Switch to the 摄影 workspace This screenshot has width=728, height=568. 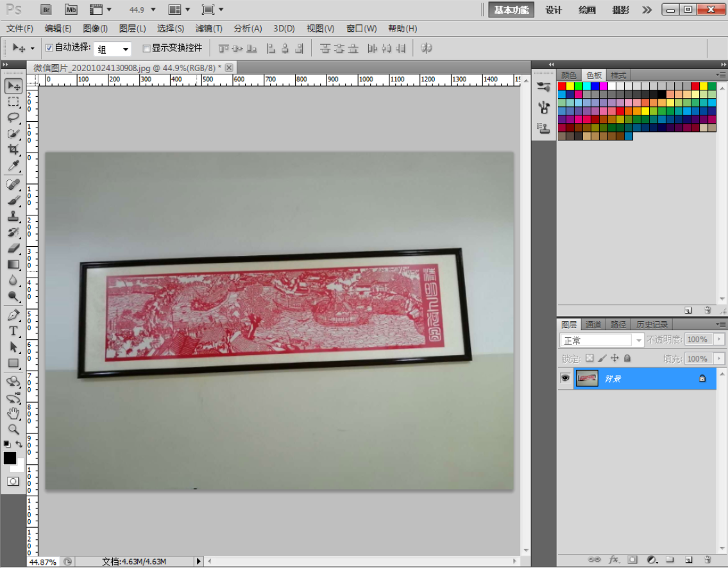tap(620, 10)
